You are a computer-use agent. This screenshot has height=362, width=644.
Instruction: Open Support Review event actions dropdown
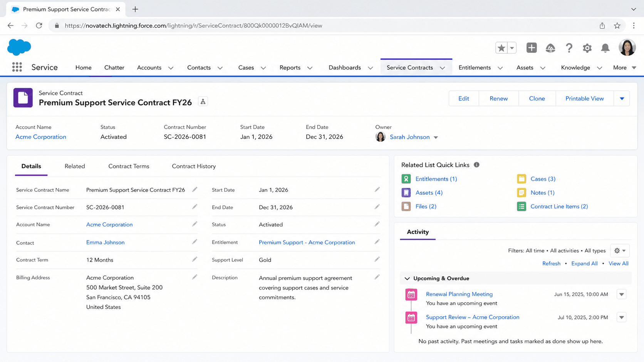coord(621,317)
